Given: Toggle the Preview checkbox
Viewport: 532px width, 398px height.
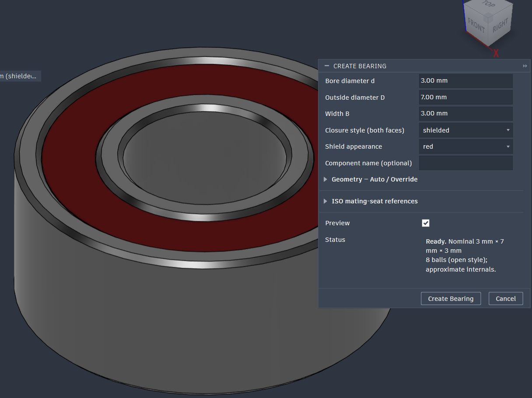Looking at the screenshot, I should click(426, 223).
